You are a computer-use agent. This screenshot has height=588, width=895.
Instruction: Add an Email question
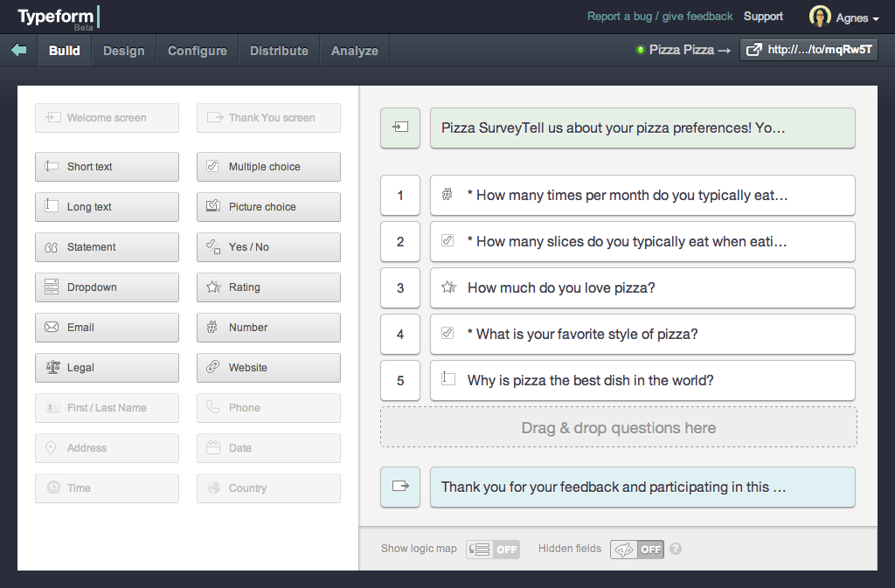[x=107, y=328]
